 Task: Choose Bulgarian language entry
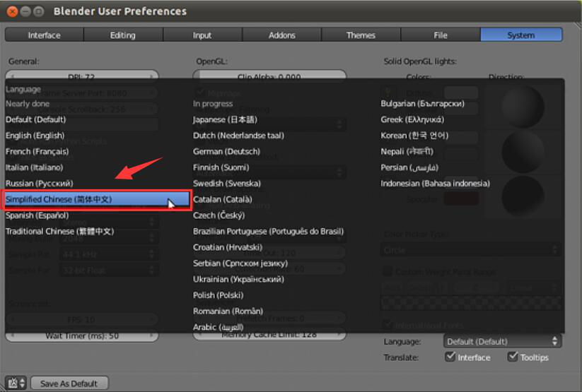click(x=422, y=104)
